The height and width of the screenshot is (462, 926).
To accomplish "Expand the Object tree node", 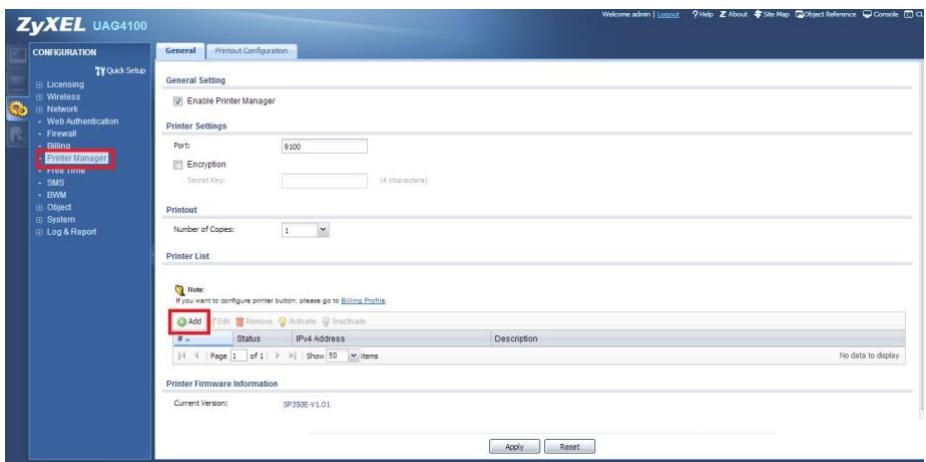I will click(x=40, y=207).
